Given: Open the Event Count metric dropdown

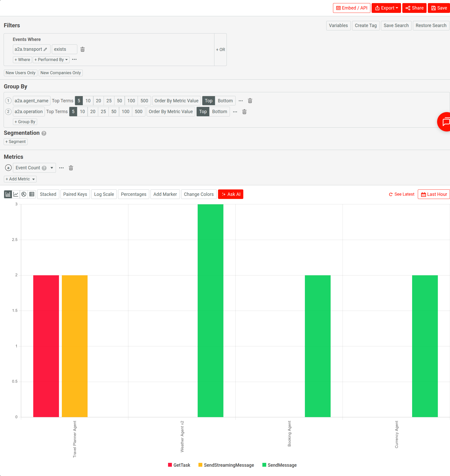Looking at the screenshot, I should (x=34, y=168).
